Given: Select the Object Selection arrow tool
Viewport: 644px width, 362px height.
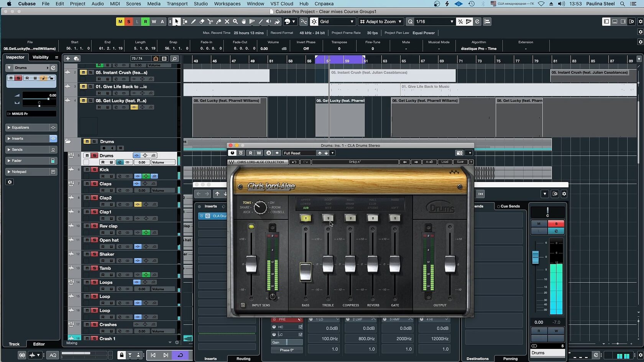Looking at the screenshot, I should click(176, 22).
